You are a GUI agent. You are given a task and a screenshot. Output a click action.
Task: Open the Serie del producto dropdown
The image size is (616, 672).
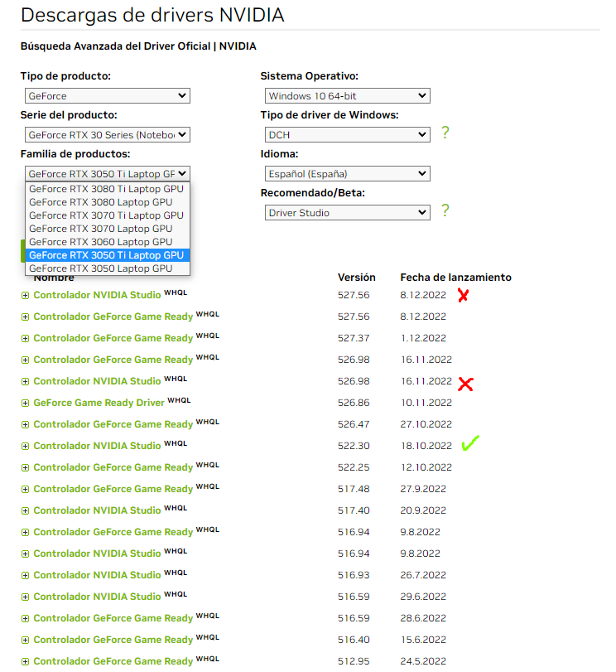point(107,134)
